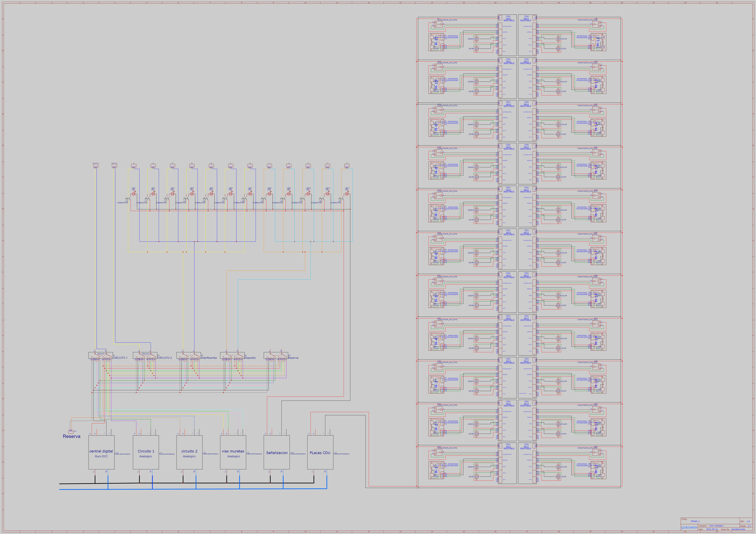
Task: Click the blue N mains bus line
Action: pos(193,489)
